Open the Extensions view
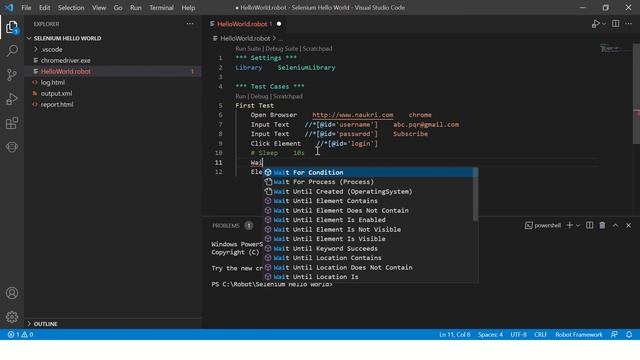Screen dimensions: 640x360 coord(12,123)
